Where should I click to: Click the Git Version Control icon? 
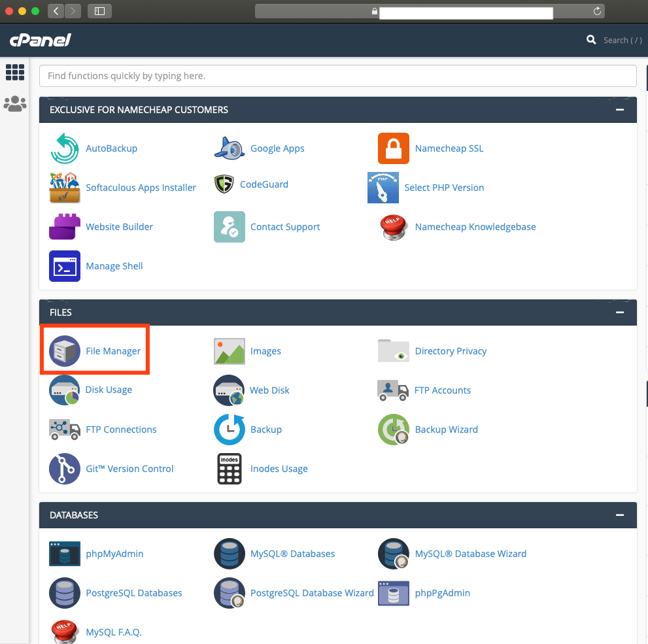click(x=65, y=469)
